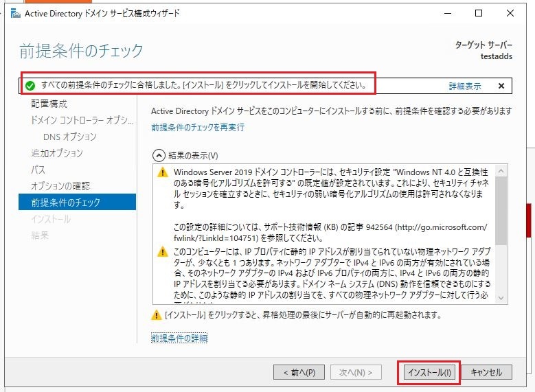Select 追加オプション step
The width and height of the screenshot is (535, 392).
pyautogui.click(x=57, y=153)
